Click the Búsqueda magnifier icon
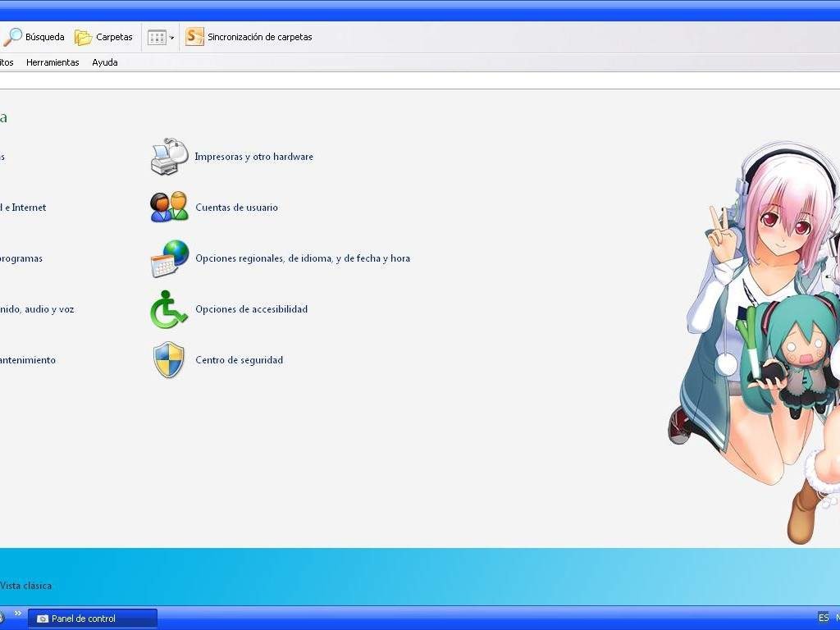Viewport: 840px width, 630px height. tap(12, 37)
